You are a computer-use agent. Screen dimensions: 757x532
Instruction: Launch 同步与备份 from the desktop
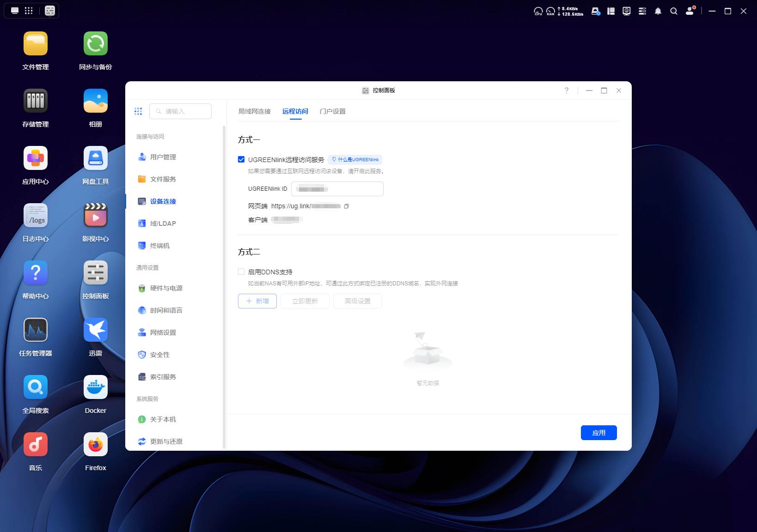[96, 43]
